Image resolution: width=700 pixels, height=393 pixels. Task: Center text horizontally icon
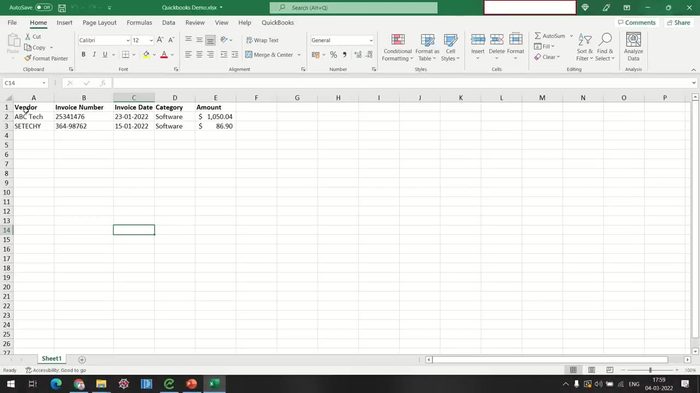click(199, 54)
